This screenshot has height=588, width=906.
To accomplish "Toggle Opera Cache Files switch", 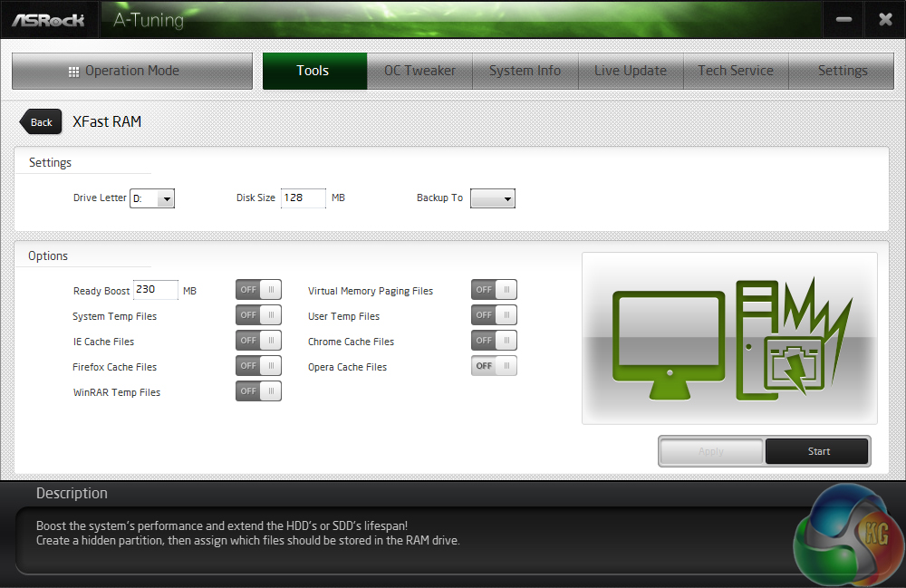I will pyautogui.click(x=494, y=366).
